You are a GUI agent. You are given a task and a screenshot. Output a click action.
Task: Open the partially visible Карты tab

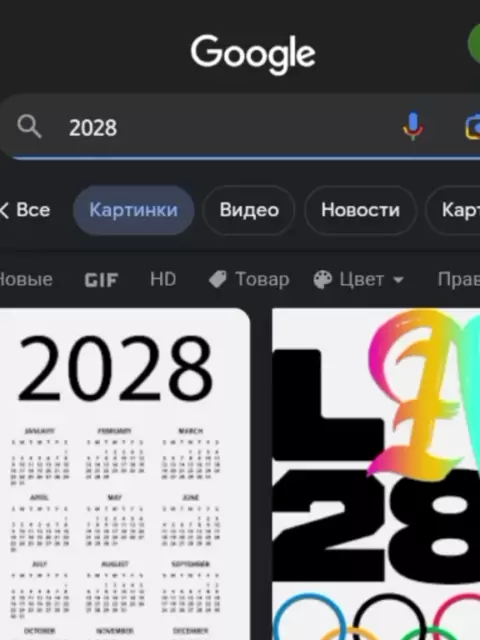click(x=453, y=210)
